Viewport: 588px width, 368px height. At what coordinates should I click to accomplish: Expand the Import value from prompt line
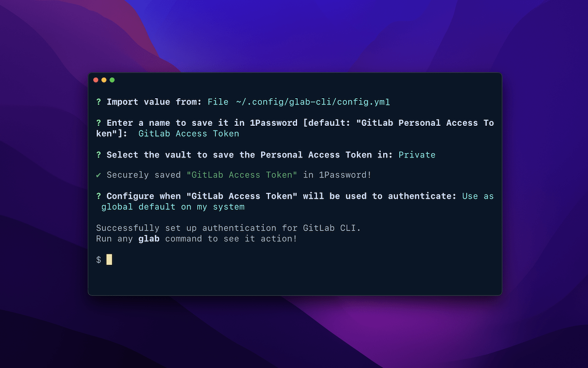tap(154, 102)
